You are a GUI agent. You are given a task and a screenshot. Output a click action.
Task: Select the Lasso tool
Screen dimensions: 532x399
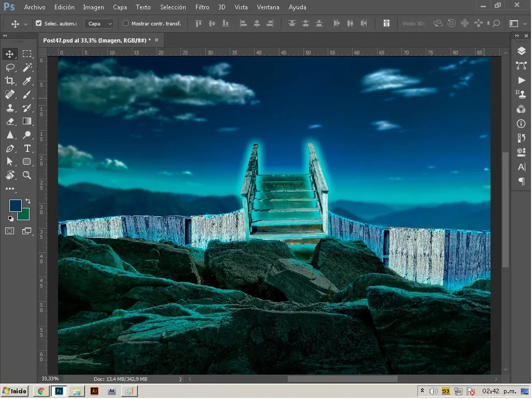10,67
